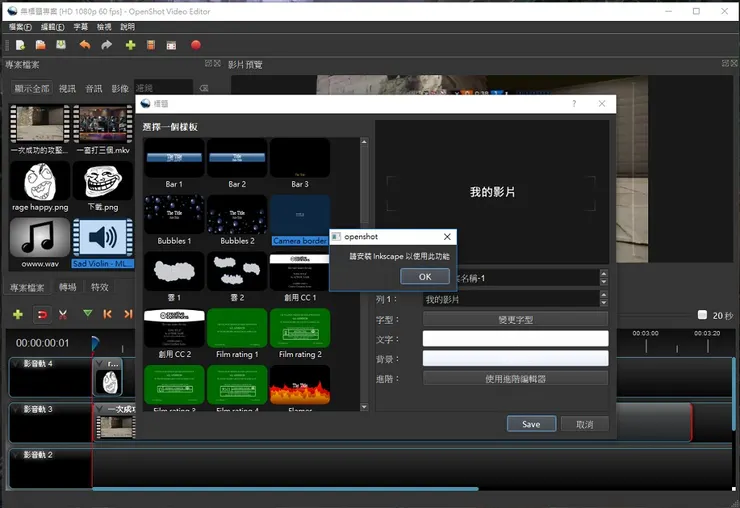Add a marker with green triangle icon
The height and width of the screenshot is (508, 740).
coord(87,313)
